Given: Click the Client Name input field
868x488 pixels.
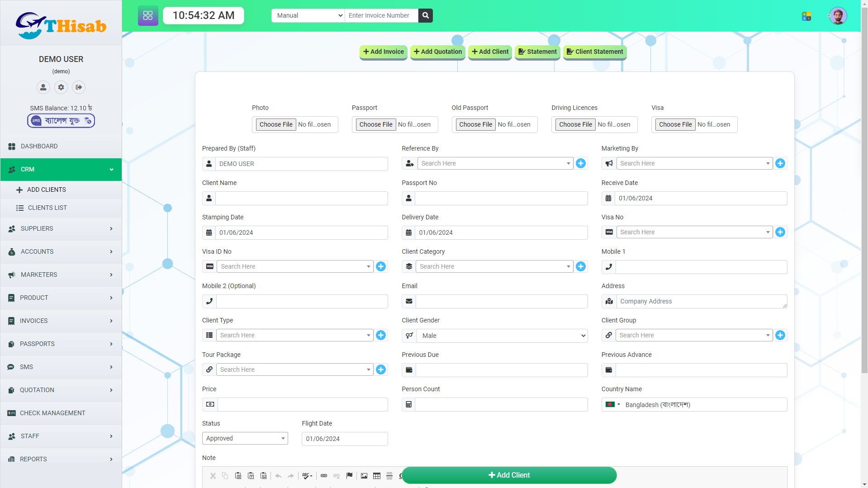Looking at the screenshot, I should click(x=301, y=198).
